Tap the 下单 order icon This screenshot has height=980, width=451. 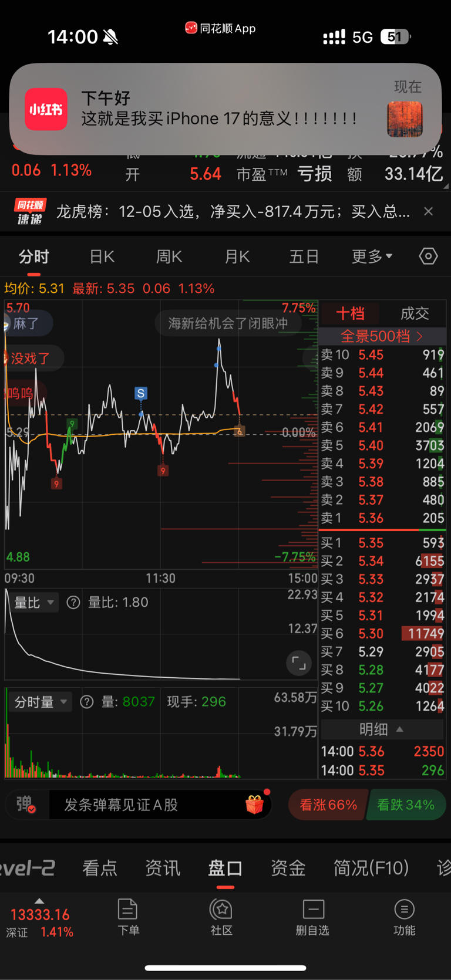tap(128, 917)
